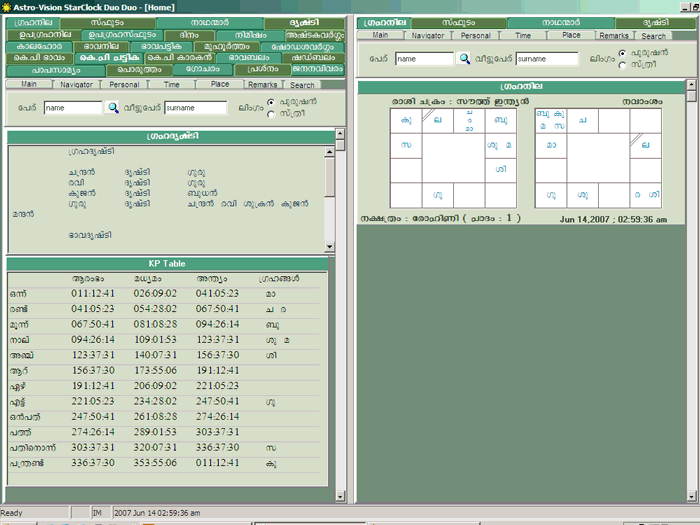Click the KP Table header
700x525 pixels.
[x=167, y=263]
